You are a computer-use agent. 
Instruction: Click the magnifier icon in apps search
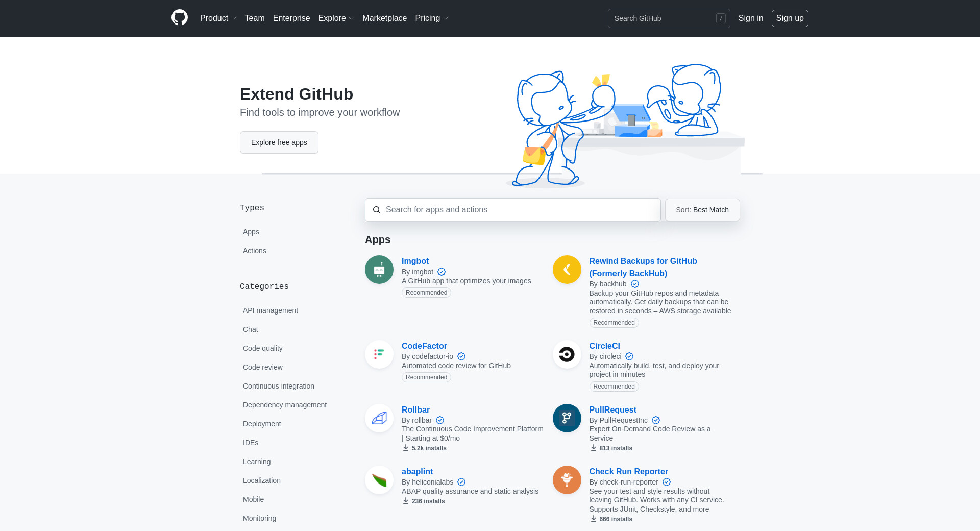tap(377, 210)
